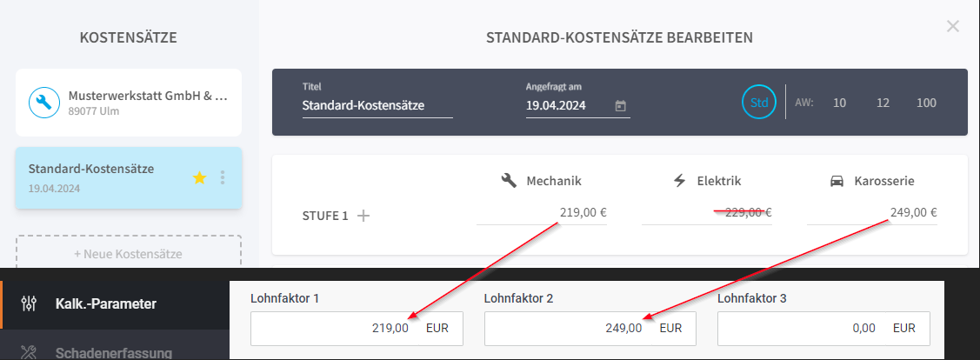The width and height of the screenshot is (980, 360).
Task: Click the yellow star favorite icon
Action: coord(199,177)
